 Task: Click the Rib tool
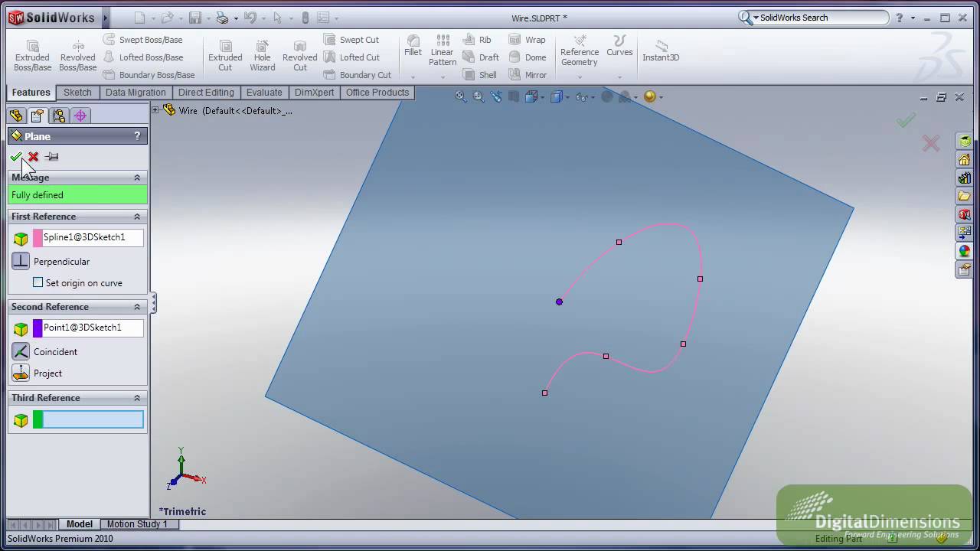(x=477, y=40)
